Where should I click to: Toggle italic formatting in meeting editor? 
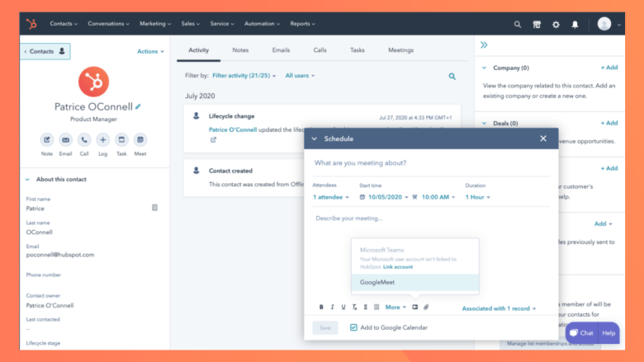click(x=332, y=307)
